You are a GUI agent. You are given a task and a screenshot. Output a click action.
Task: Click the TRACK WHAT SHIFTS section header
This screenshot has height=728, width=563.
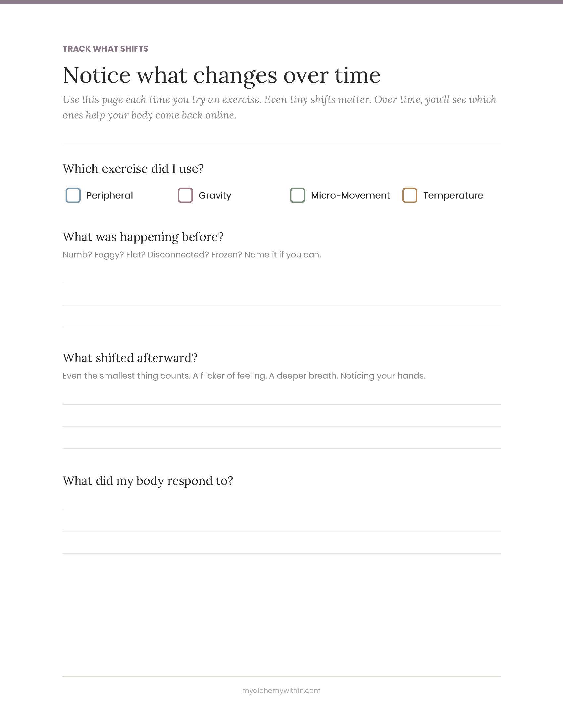(x=105, y=49)
